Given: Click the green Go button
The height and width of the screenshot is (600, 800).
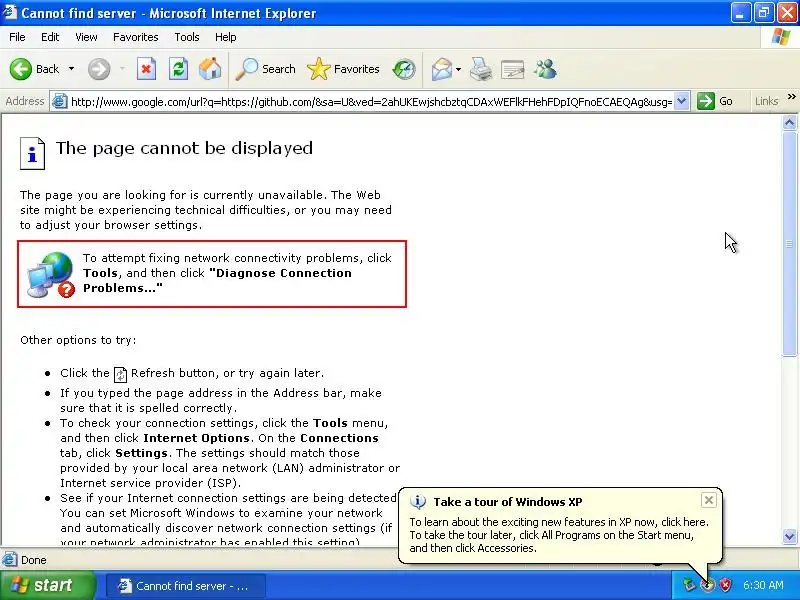Looking at the screenshot, I should pos(715,101).
